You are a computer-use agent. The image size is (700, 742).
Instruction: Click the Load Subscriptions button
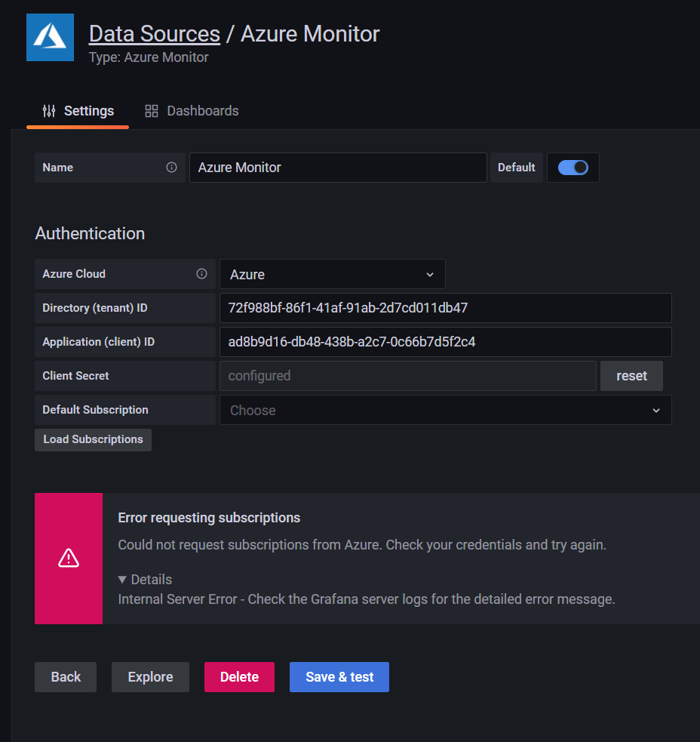(x=93, y=439)
